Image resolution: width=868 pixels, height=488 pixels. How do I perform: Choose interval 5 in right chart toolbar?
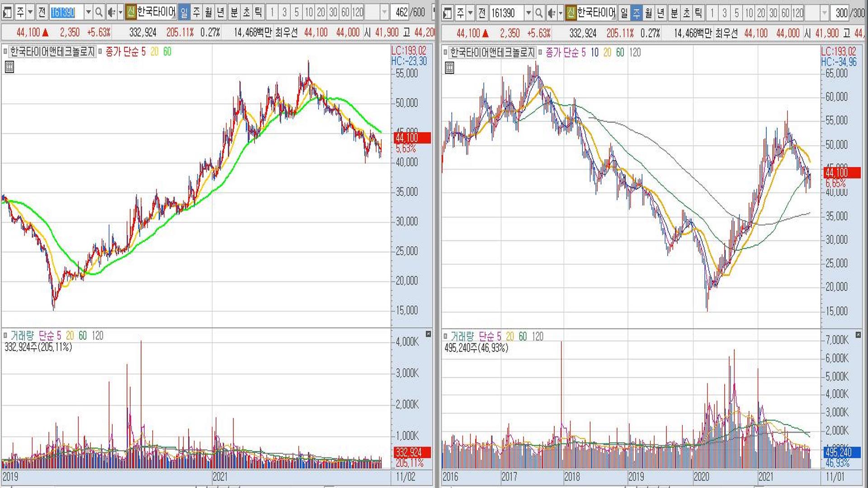[x=736, y=13]
